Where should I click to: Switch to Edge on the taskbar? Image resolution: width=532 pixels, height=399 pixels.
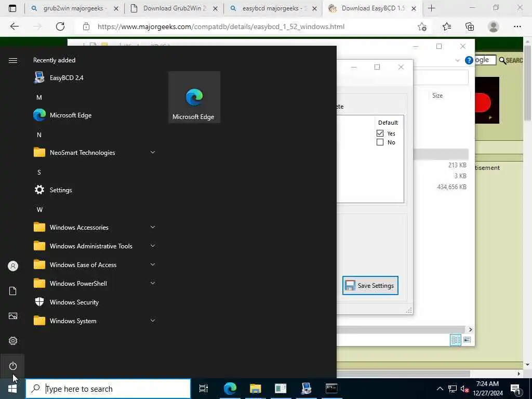[x=230, y=389]
